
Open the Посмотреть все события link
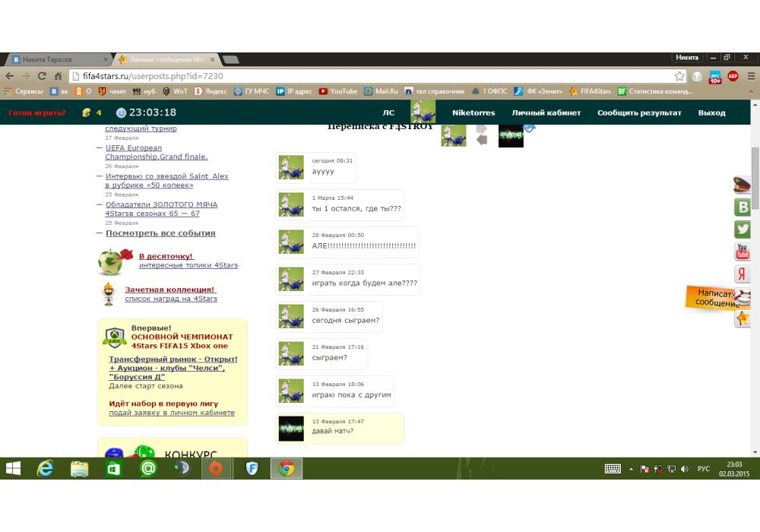160,233
